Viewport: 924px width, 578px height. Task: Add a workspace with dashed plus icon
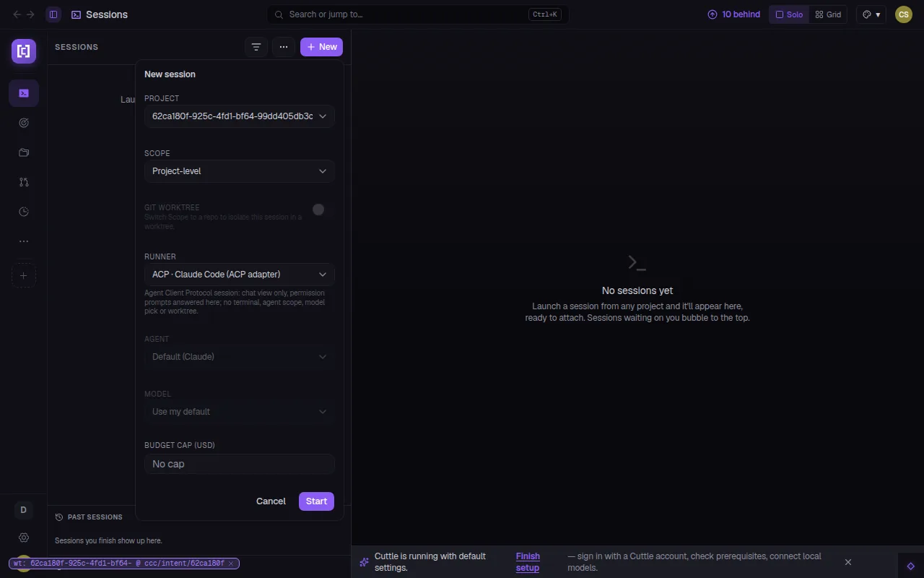point(24,275)
